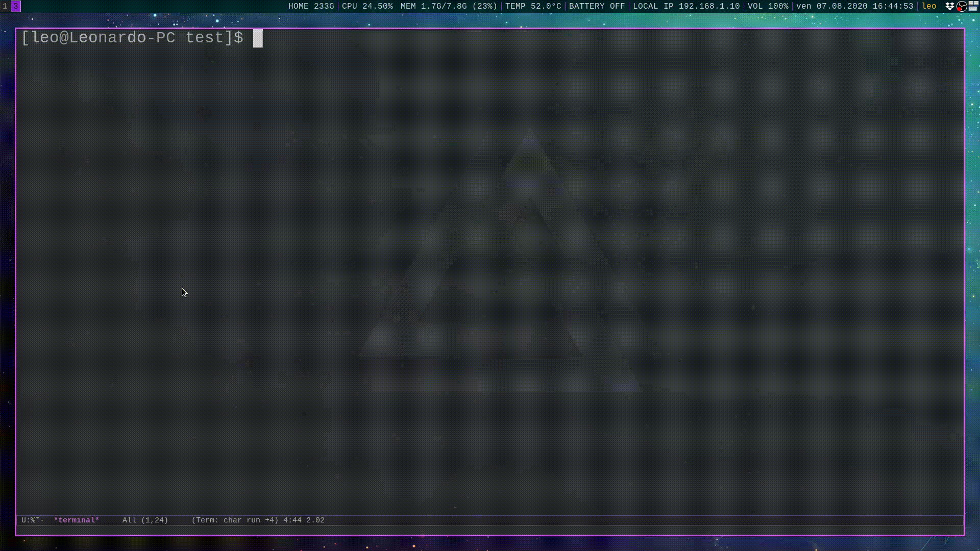
Task: Click the 4:44 2.02 time and load text
Action: pos(304,520)
